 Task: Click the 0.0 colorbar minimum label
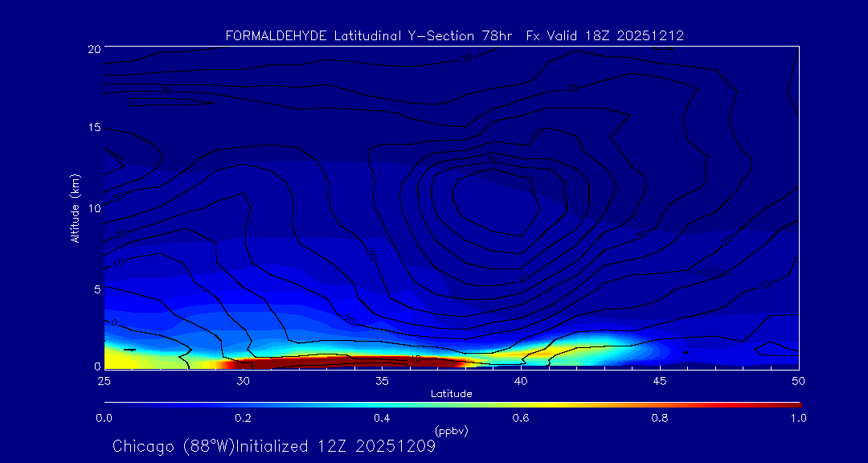pyautogui.click(x=104, y=418)
